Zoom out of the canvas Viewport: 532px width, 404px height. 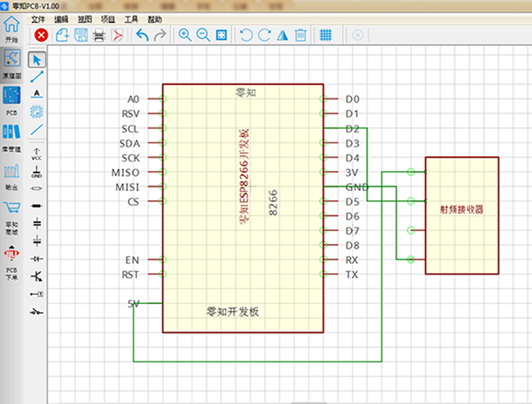point(203,35)
